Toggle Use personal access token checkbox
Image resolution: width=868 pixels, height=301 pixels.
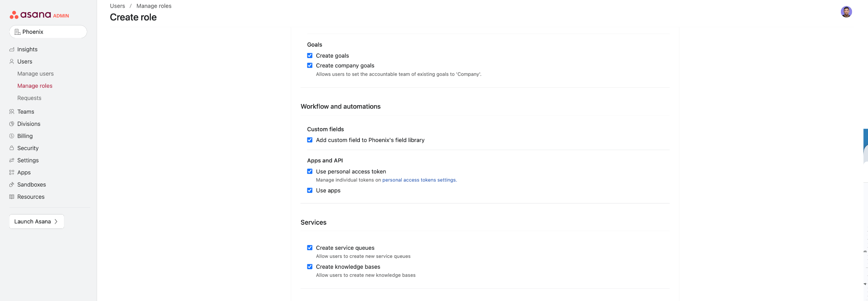pos(310,171)
